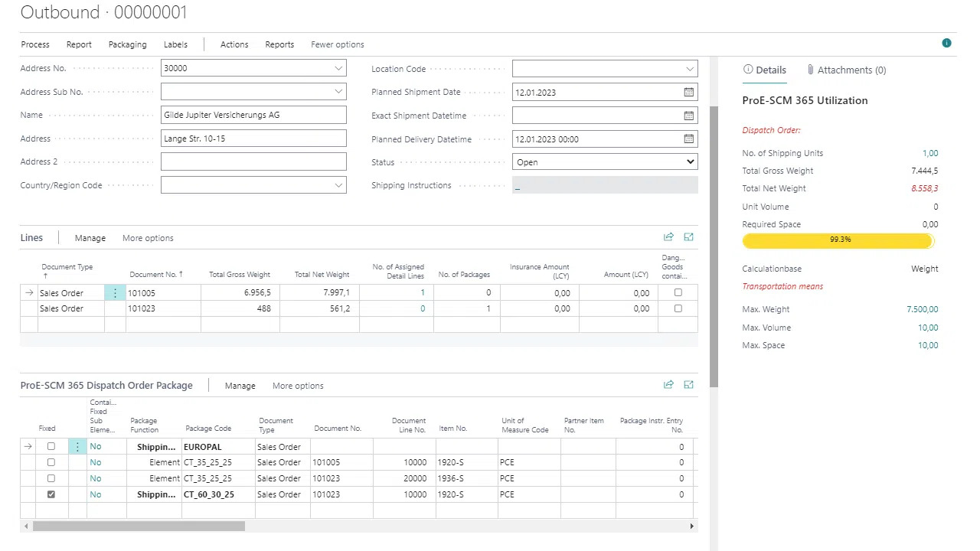Click Fewer options in the action bar
Viewport: 980px width, 551px height.
[337, 44]
